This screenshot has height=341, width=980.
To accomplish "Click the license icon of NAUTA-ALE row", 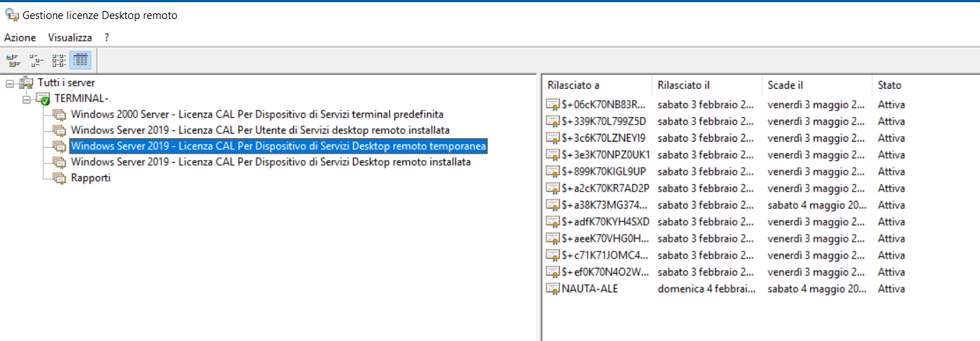I will (553, 289).
